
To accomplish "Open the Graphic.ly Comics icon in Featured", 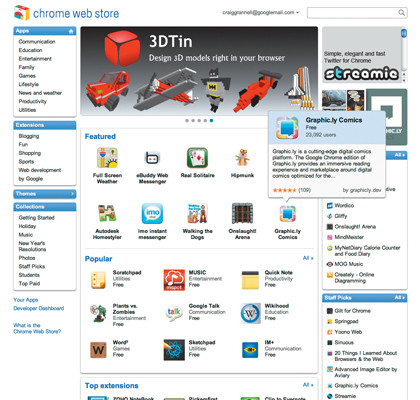I will tap(287, 214).
